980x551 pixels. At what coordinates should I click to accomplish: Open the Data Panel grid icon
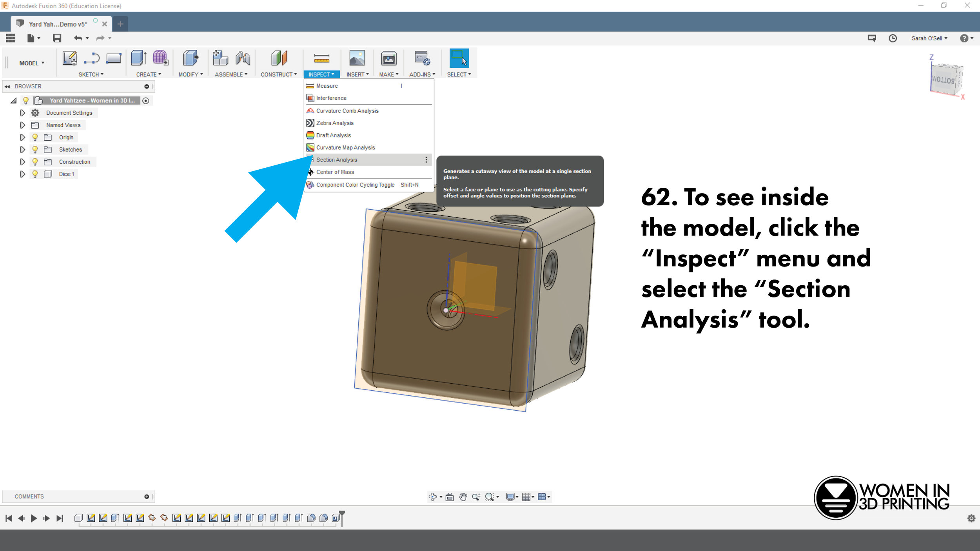(11, 38)
